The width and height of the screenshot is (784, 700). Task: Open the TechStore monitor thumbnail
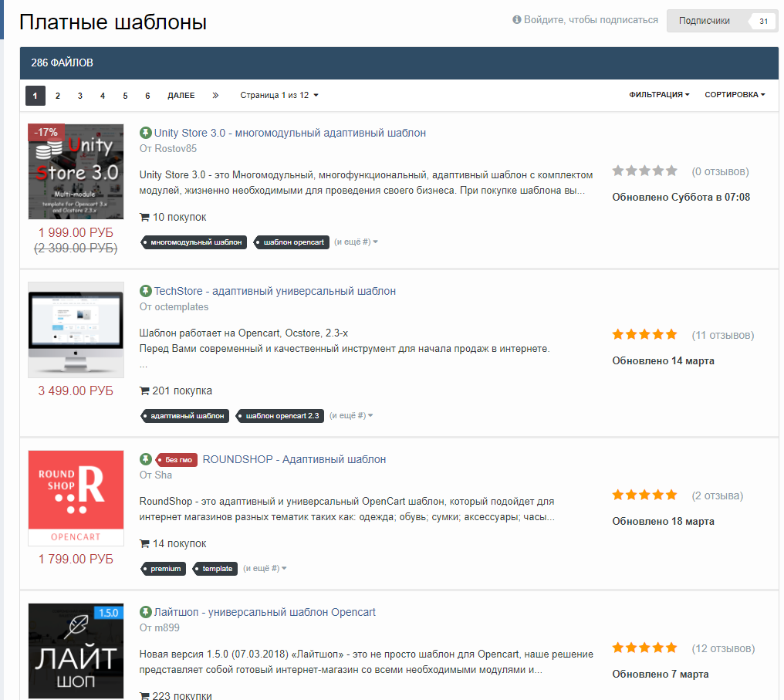[x=76, y=330]
